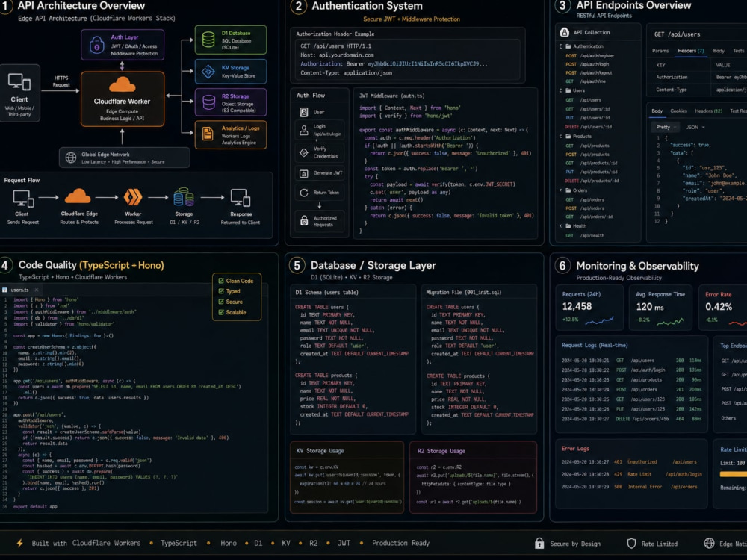Collapse the Health folder in API Collection
Image resolution: width=747 pixels, height=560 pixels.
(x=561, y=226)
